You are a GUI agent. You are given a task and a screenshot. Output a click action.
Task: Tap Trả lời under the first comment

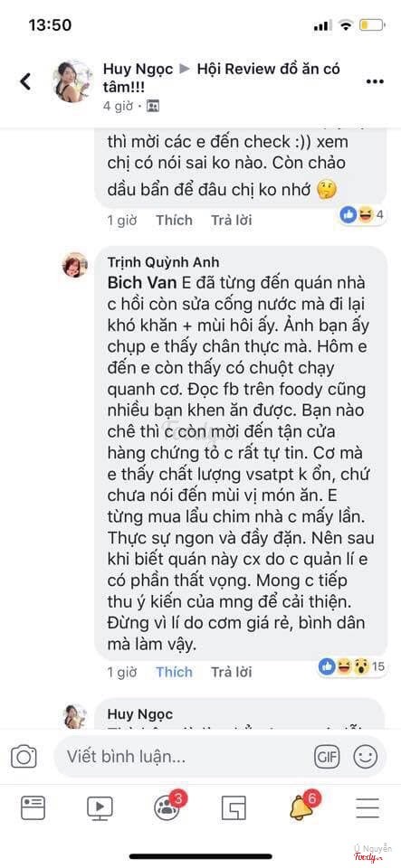click(x=231, y=220)
